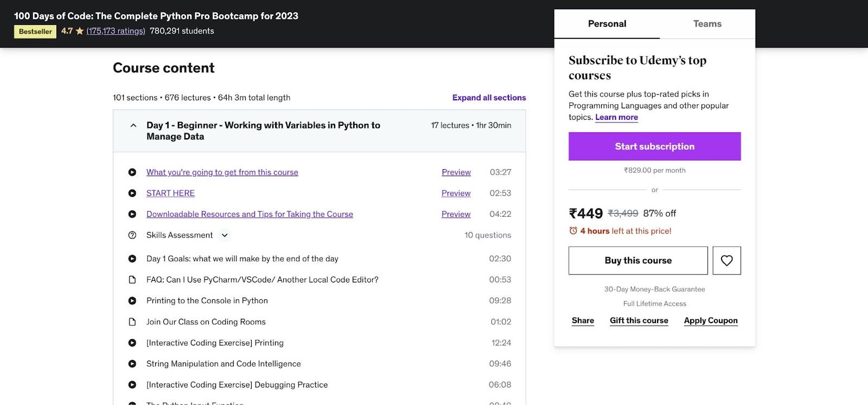
Task: Switch to the Teams tab
Action: [x=707, y=24]
